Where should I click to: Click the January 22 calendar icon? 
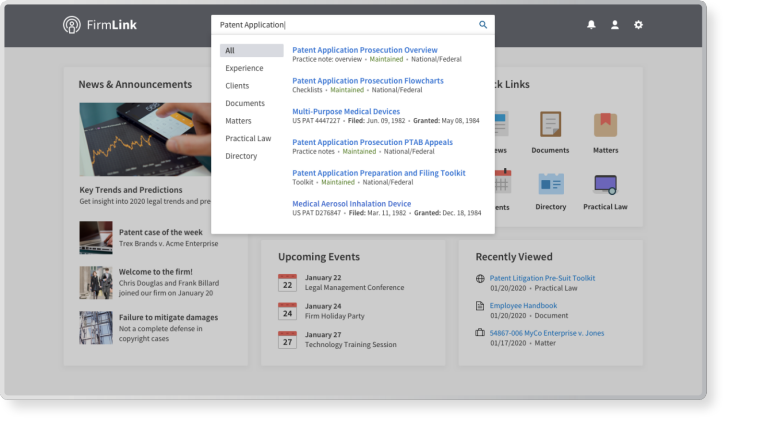(287, 283)
